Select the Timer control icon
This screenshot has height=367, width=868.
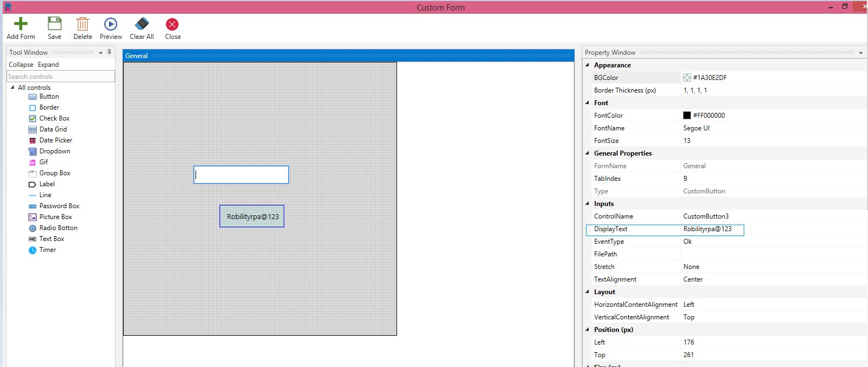point(32,250)
